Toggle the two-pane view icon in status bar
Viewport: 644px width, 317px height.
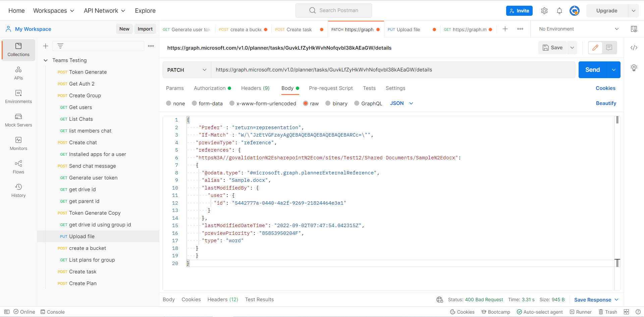[626, 312]
